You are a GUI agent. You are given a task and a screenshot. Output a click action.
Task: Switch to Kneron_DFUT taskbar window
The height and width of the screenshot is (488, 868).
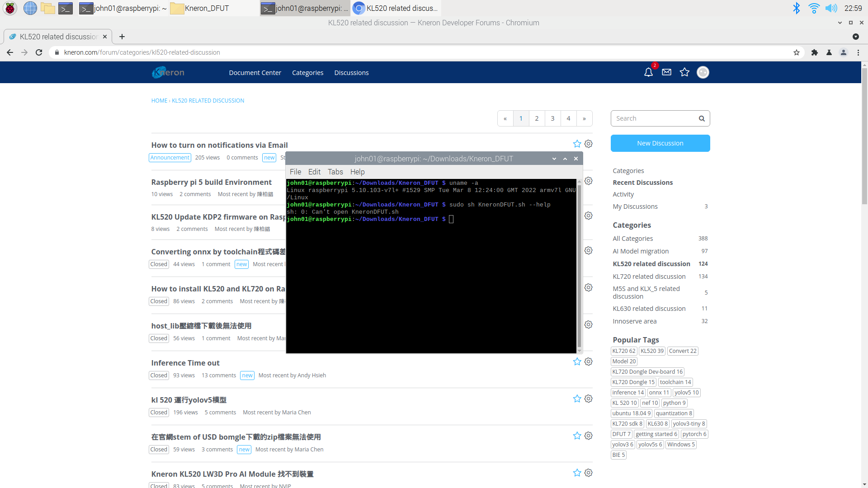pyautogui.click(x=214, y=8)
